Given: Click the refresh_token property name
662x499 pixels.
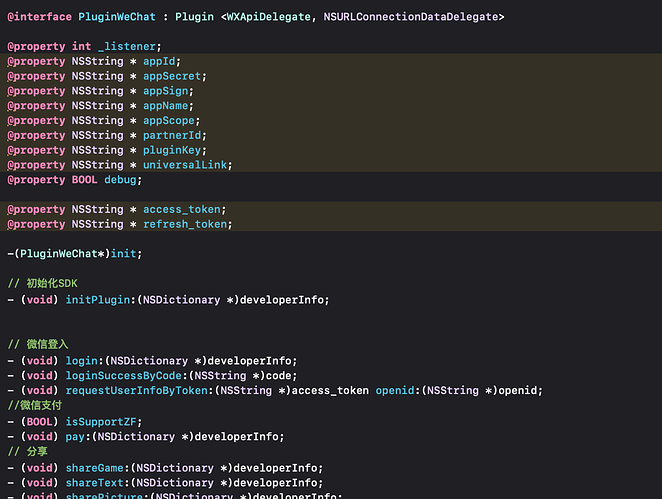Looking at the screenshot, I should click(187, 224).
